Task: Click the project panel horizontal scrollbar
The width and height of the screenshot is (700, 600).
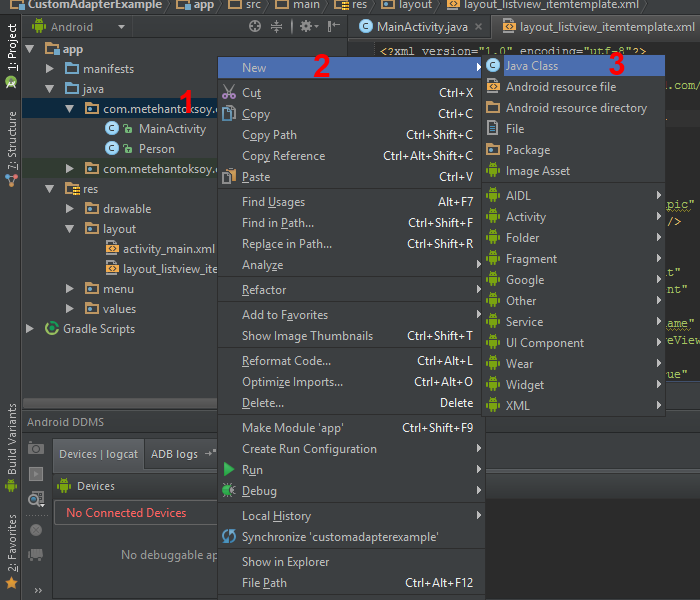Action: 120,403
